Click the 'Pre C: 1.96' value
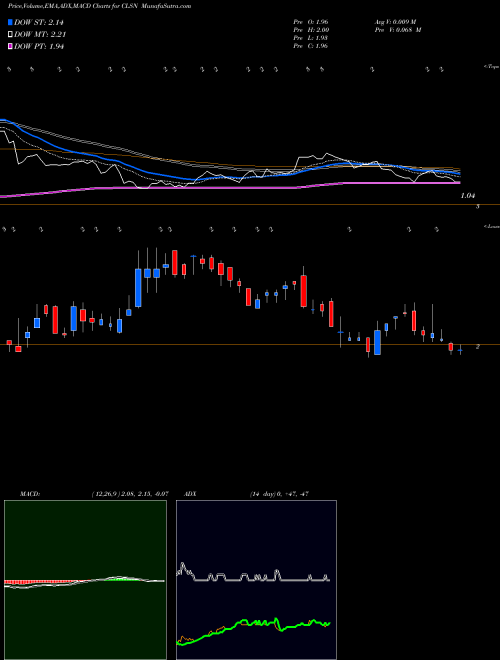Screen dimensions: 500x660 [x=311, y=46]
